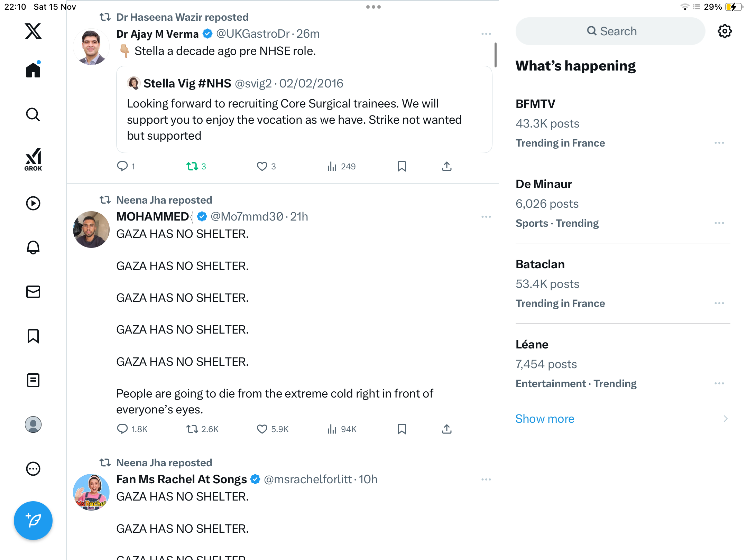The image size is (747, 560).
Task: Like MOHAMMED's post with 5.9K likes
Action: 262,429
